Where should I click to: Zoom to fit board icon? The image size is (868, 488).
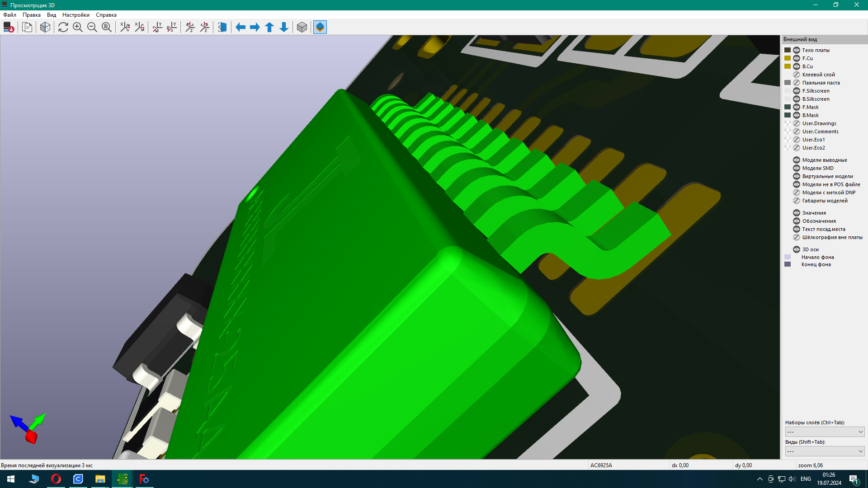[x=107, y=27]
